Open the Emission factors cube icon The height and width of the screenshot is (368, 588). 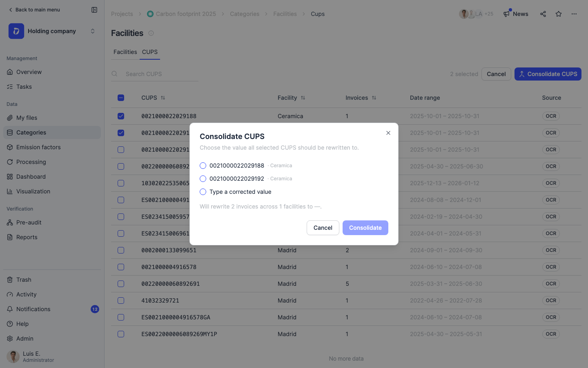(x=10, y=147)
